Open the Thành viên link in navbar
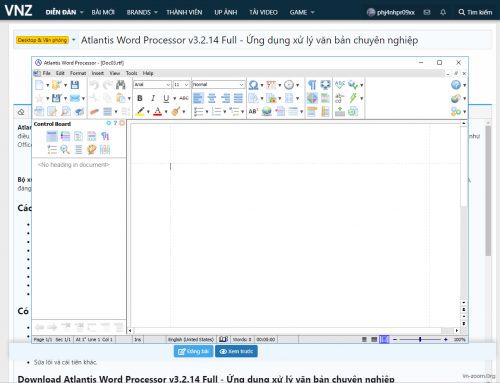The image size is (500, 383). (184, 12)
